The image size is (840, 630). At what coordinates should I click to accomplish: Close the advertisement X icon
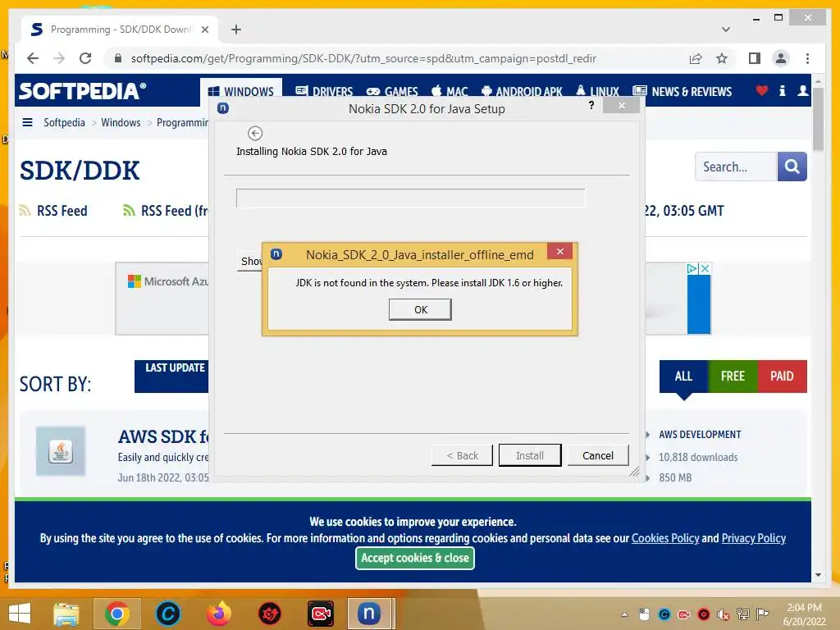pyautogui.click(x=705, y=268)
